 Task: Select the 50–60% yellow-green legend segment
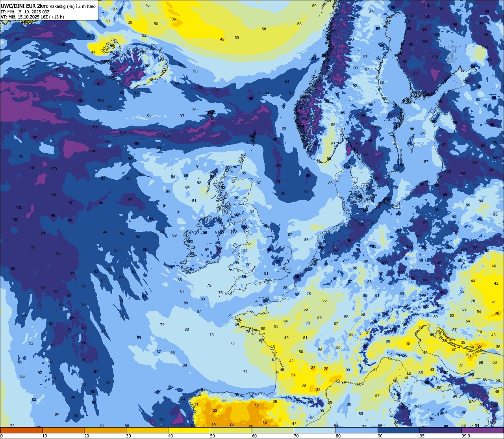tap(231, 430)
